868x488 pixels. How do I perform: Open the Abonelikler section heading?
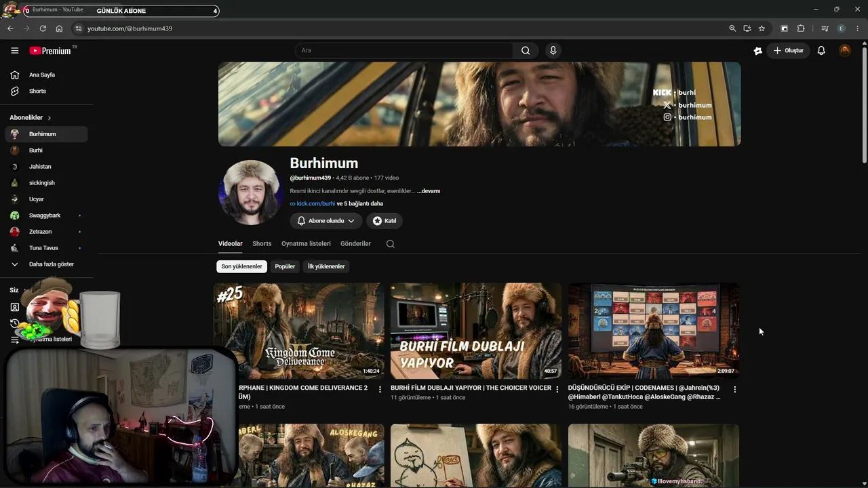tap(31, 118)
